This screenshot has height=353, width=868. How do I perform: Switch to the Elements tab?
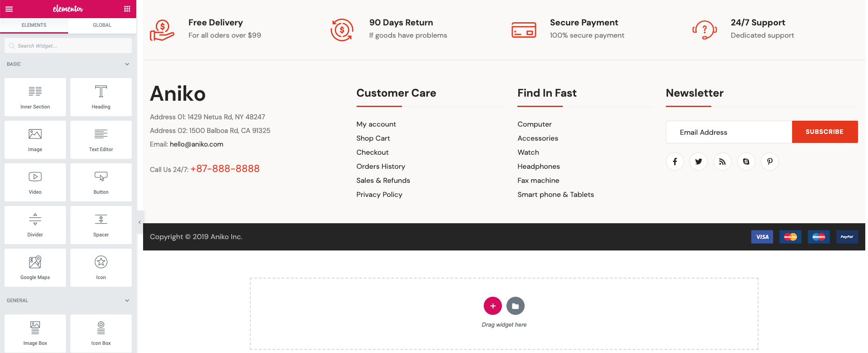click(34, 25)
